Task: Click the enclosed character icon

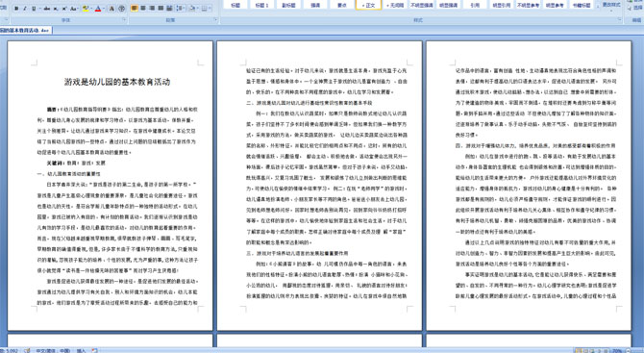Action: [121, 9]
